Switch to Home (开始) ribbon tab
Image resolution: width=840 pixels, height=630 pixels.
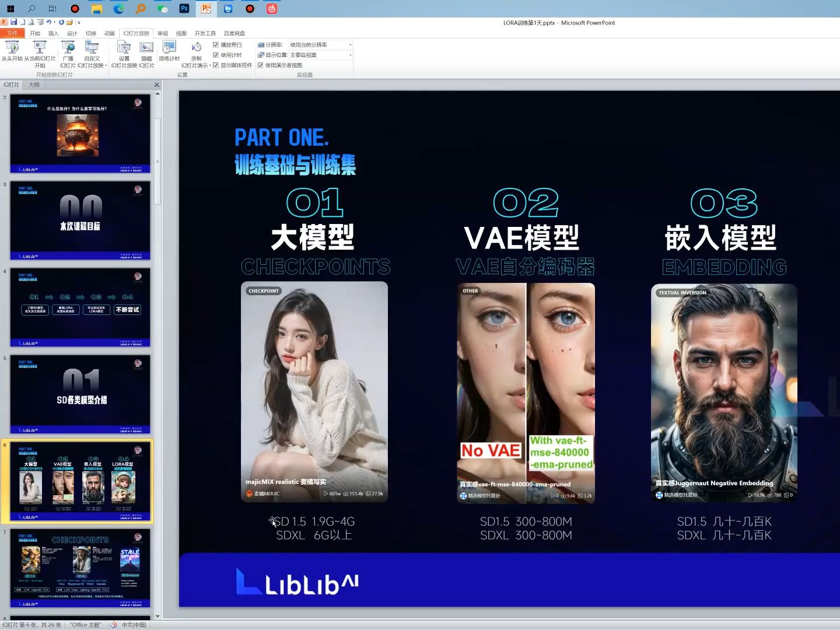pyautogui.click(x=35, y=33)
